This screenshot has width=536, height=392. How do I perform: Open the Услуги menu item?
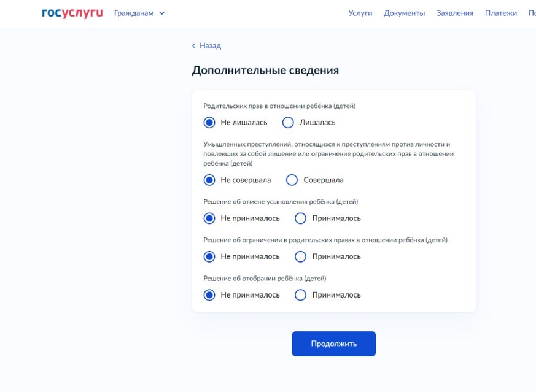point(360,13)
